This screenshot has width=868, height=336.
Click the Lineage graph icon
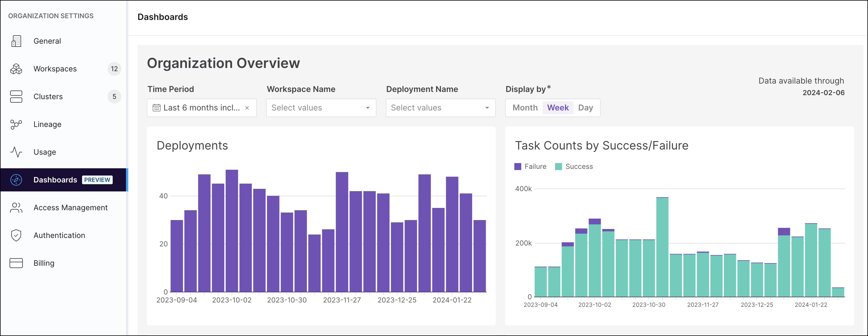pyautogui.click(x=16, y=124)
